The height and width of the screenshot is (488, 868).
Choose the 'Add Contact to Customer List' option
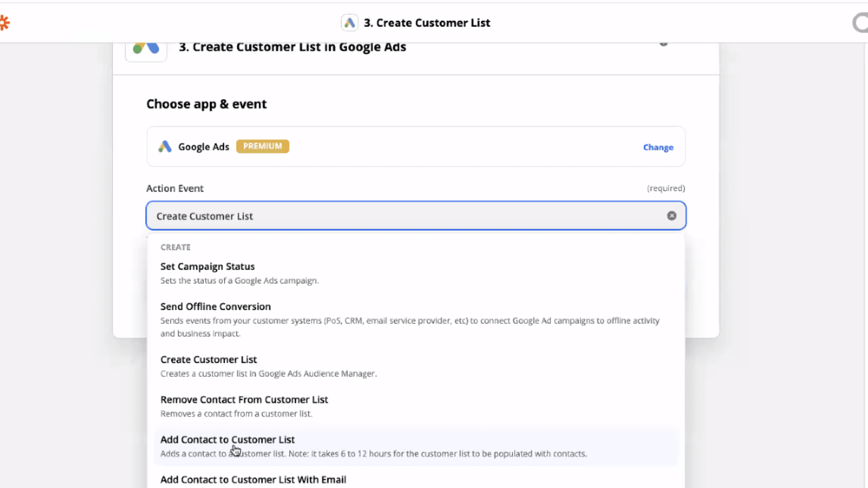[x=416, y=446]
